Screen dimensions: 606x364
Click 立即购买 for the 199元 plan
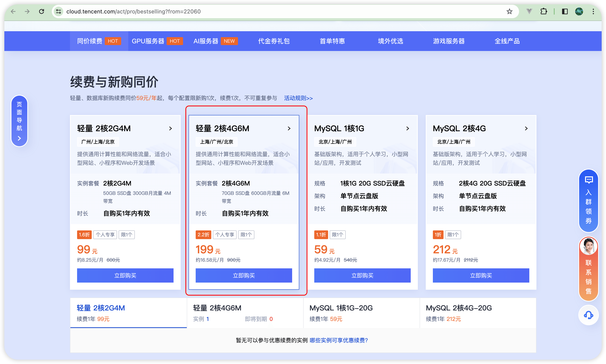(244, 275)
